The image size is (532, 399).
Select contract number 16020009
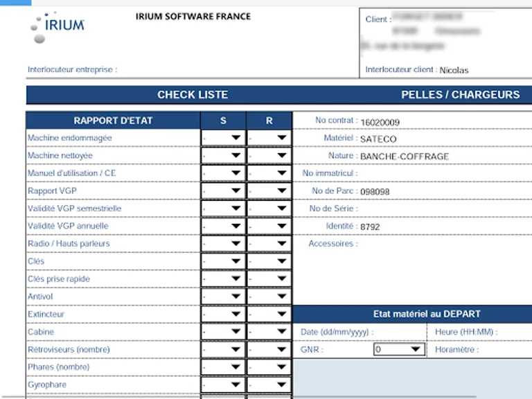point(380,122)
